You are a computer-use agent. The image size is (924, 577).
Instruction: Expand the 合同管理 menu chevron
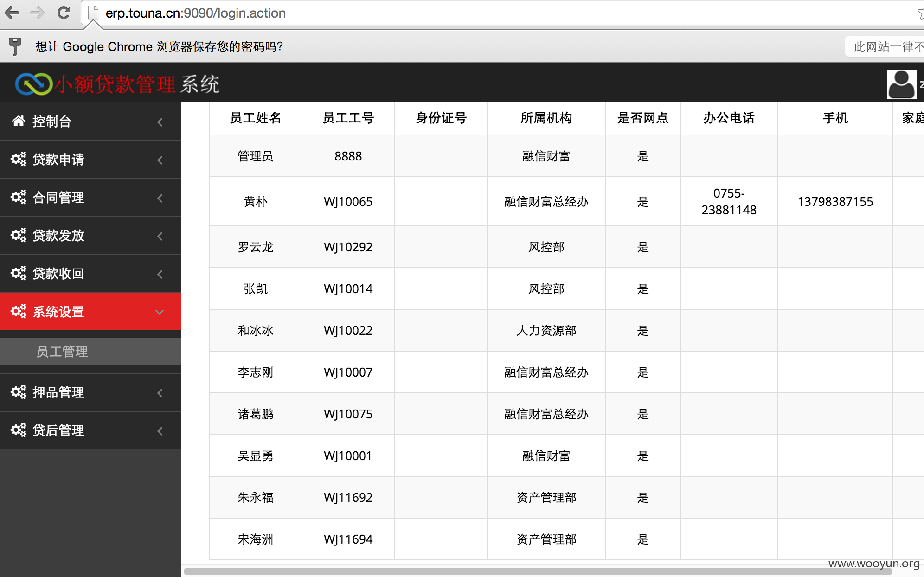tap(160, 198)
